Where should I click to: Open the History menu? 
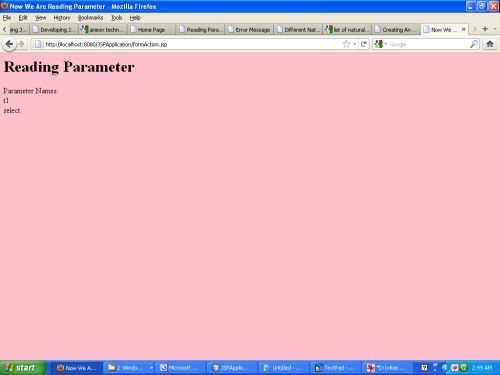click(x=62, y=18)
